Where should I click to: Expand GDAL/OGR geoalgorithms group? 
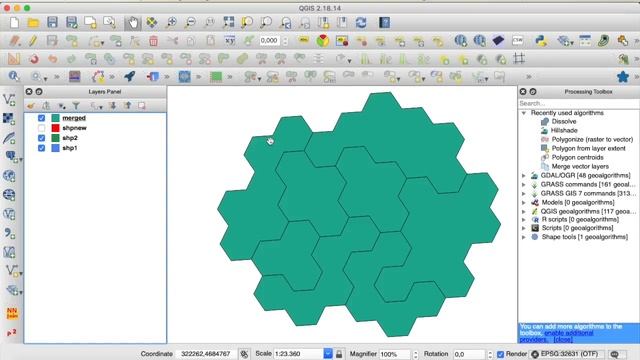524,176
